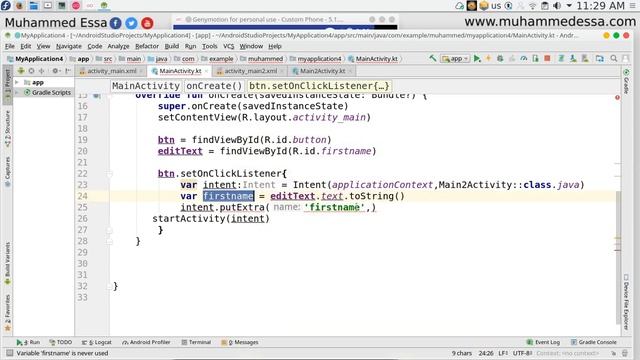640x360 pixels.
Task: Open the TODO tool window
Action: point(60,342)
